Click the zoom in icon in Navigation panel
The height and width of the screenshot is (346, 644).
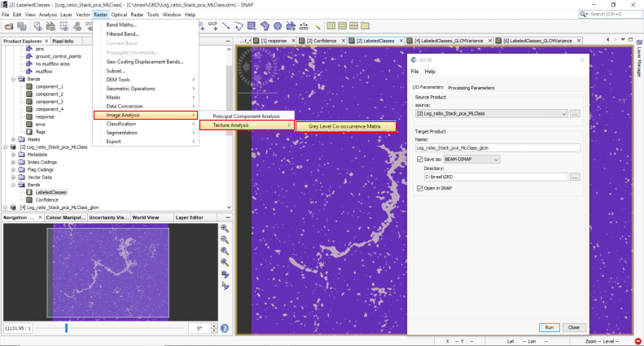(x=225, y=229)
